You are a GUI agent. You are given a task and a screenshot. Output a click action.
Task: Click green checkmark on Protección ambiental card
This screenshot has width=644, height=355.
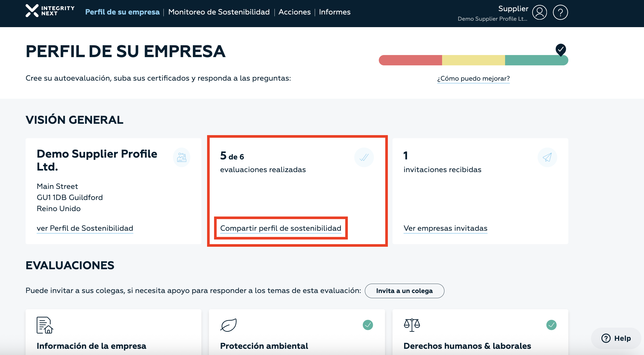(x=368, y=325)
